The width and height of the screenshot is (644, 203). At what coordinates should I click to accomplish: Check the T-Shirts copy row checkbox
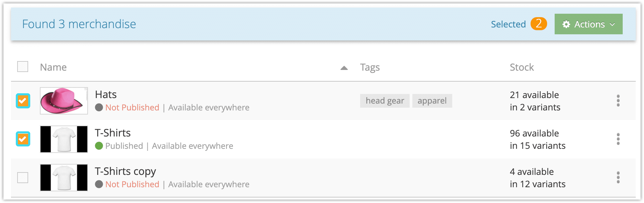click(x=23, y=178)
